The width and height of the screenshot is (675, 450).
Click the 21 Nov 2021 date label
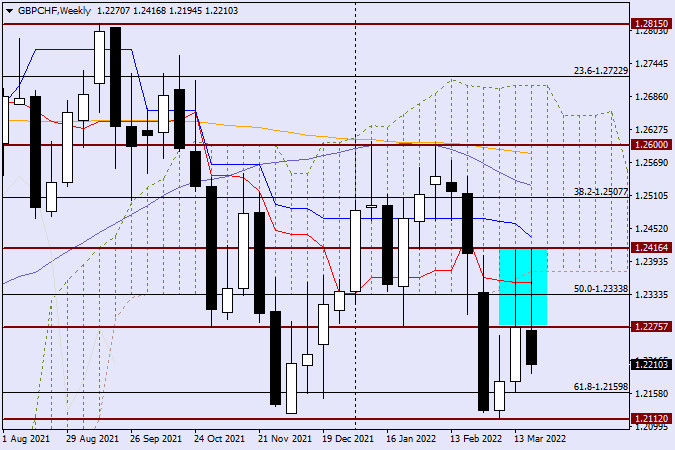tap(285, 439)
